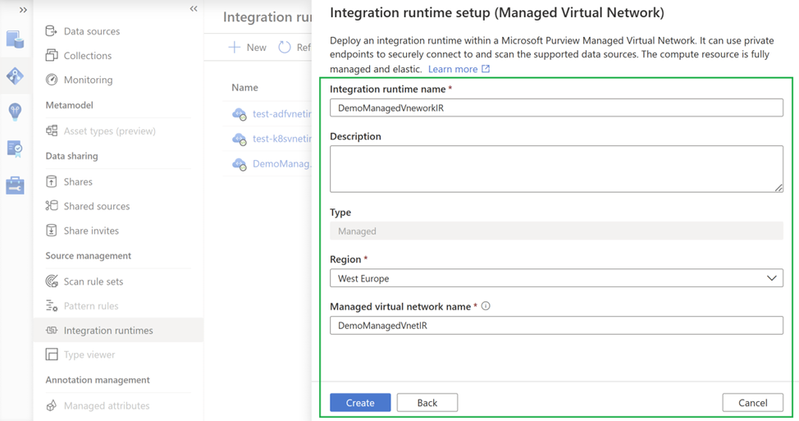Click the Integration runtime name field
This screenshot has width=799, height=421.
pyautogui.click(x=556, y=108)
